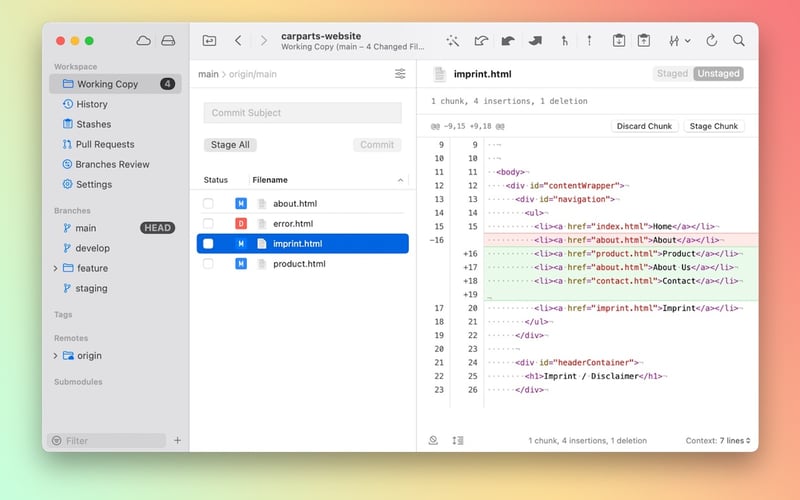Viewport: 800px width, 500px height.
Task: Go forward with the right chevron
Action: (x=263, y=41)
